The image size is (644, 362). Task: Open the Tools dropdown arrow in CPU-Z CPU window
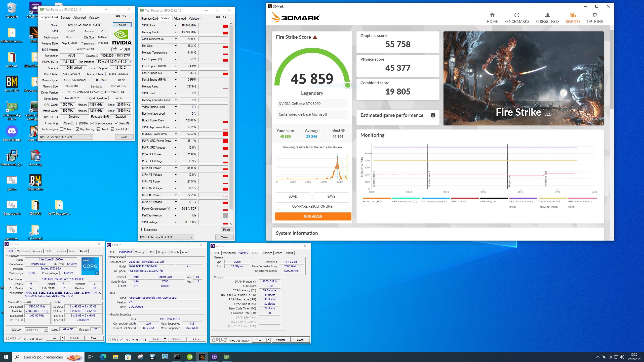62,338
